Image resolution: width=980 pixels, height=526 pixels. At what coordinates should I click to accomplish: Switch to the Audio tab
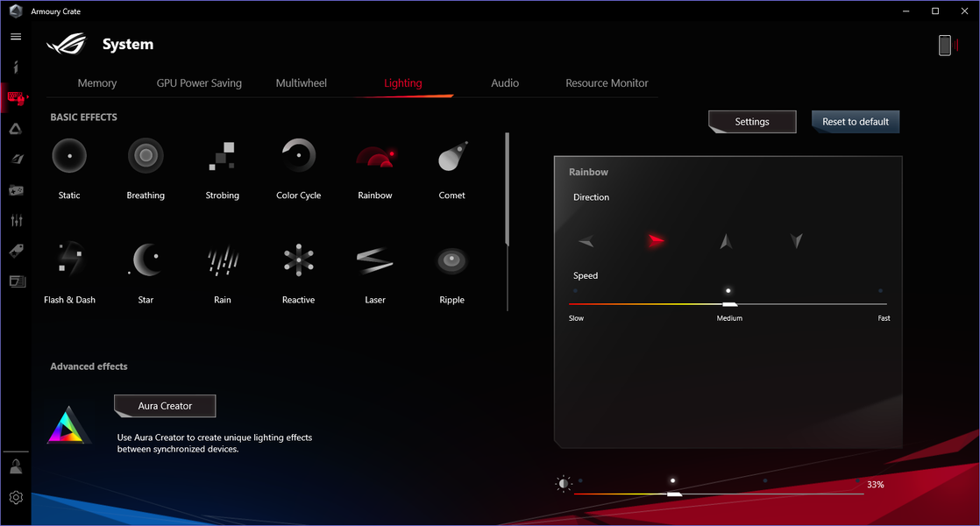click(x=505, y=83)
